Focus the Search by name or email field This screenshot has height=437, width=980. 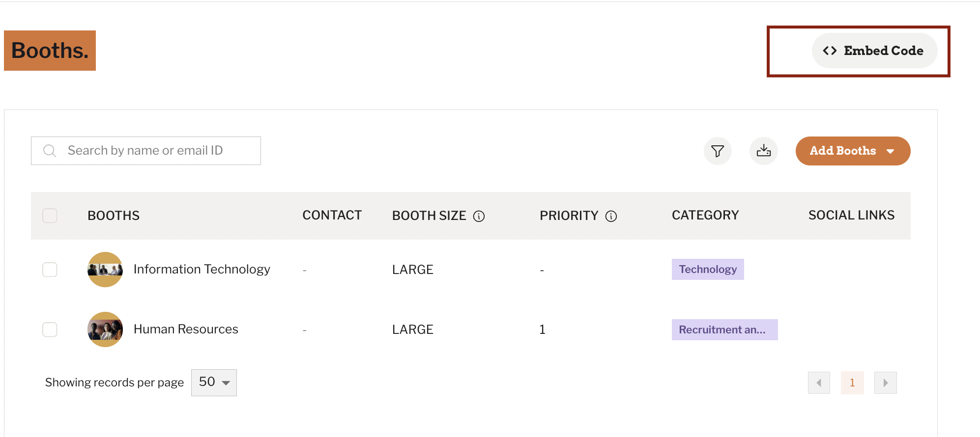point(146,151)
